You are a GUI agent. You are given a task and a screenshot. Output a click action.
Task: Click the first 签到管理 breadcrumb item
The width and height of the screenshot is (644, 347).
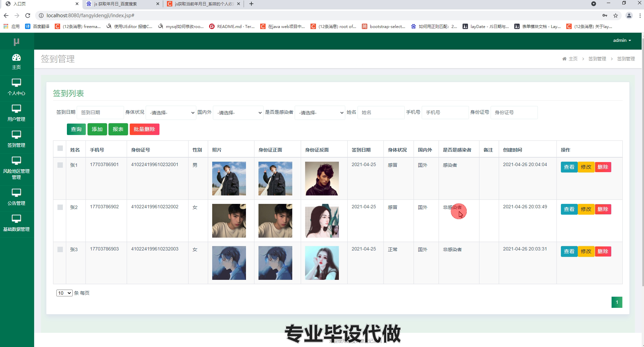tap(597, 59)
